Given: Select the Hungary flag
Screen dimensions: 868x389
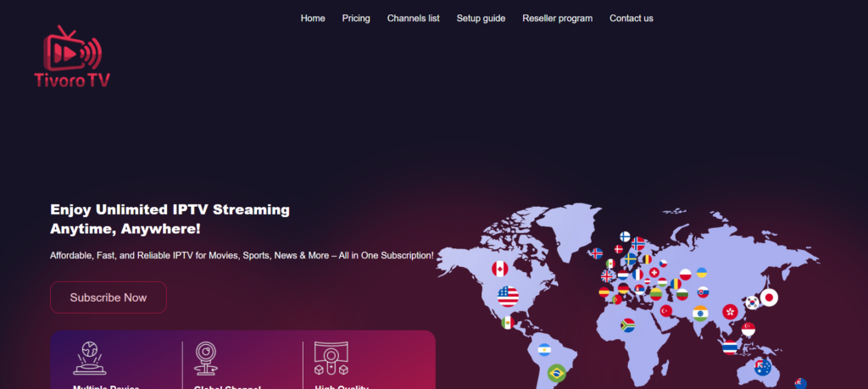Looking at the screenshot, I should 662,282.
